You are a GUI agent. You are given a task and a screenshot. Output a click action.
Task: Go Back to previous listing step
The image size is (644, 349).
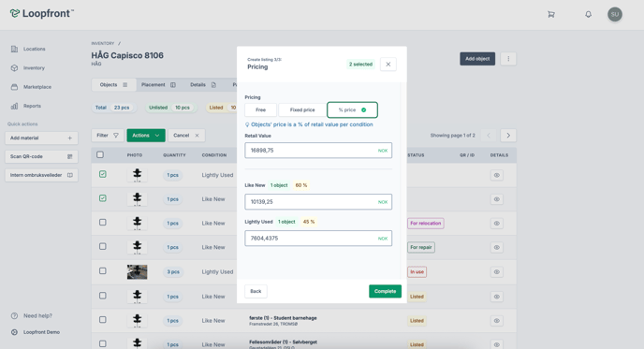point(256,291)
